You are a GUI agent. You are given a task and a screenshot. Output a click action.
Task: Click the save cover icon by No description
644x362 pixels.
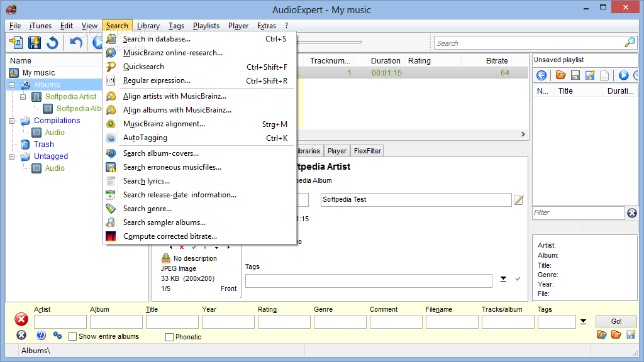[x=165, y=258]
